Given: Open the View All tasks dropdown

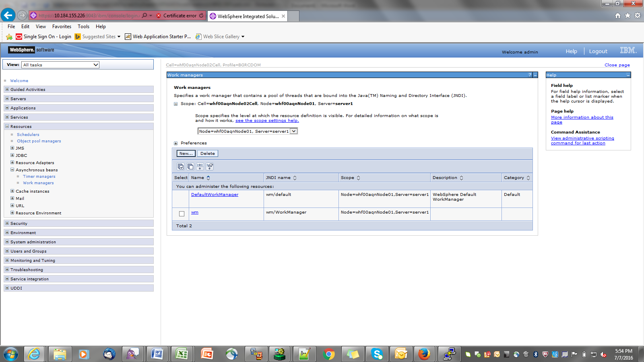Looking at the screenshot, I should point(60,65).
